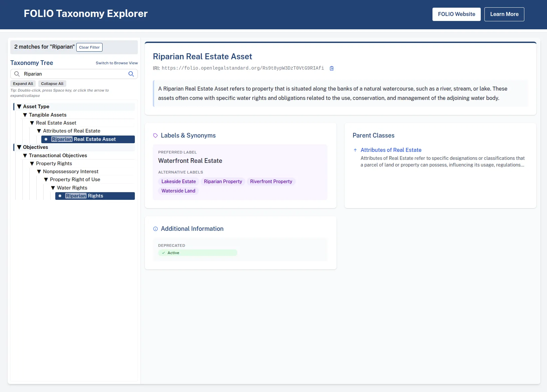Screen dimensions: 547x392
Task: Collapse the Asset Type tree node arrow
Action: click(19, 107)
